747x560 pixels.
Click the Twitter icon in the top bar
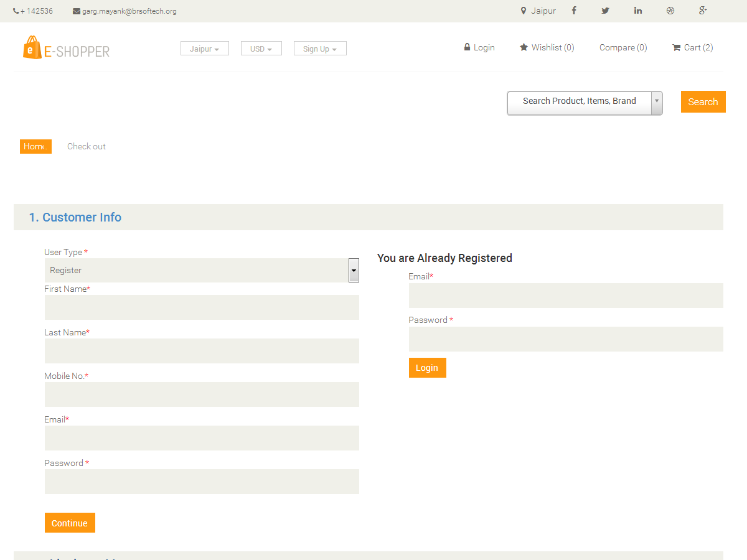pyautogui.click(x=605, y=11)
